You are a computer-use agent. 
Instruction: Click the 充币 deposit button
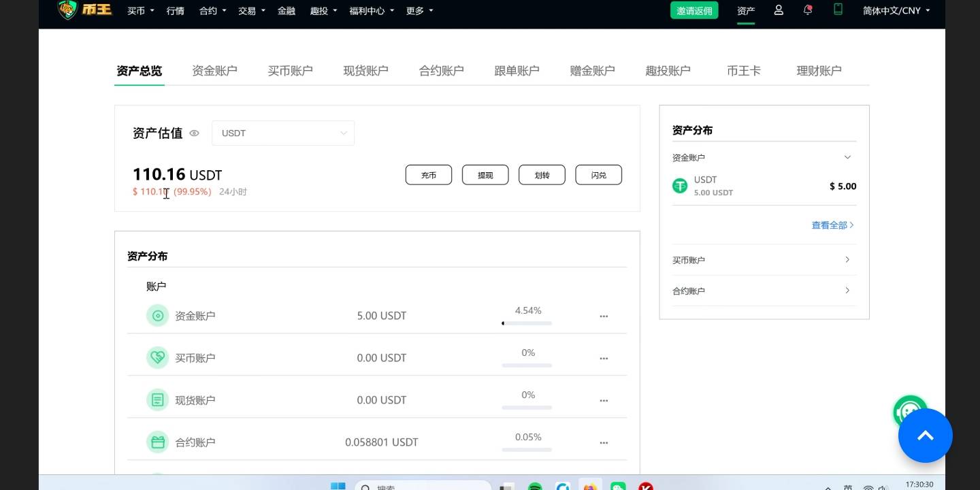[x=429, y=175]
